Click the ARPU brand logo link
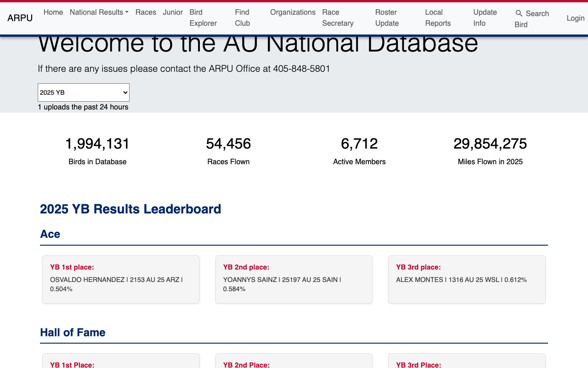 [x=20, y=18]
